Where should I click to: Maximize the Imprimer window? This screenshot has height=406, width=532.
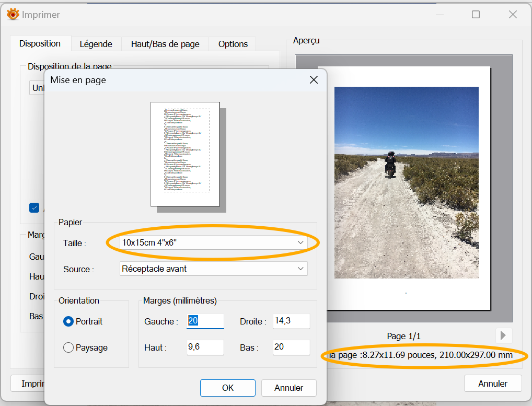[x=476, y=15]
